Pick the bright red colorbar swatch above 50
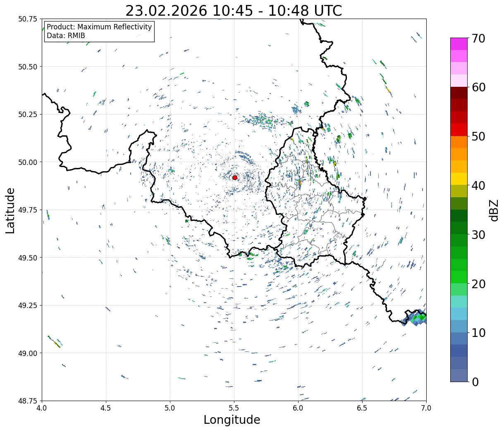504x430 pixels. 459,130
